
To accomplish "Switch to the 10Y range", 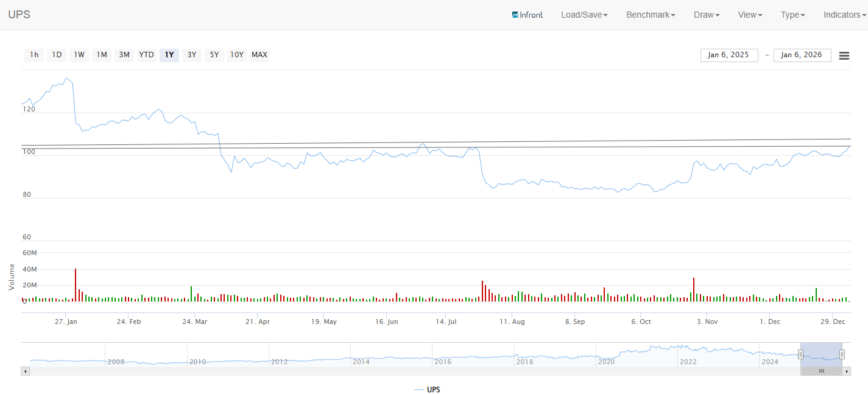I will tap(236, 55).
